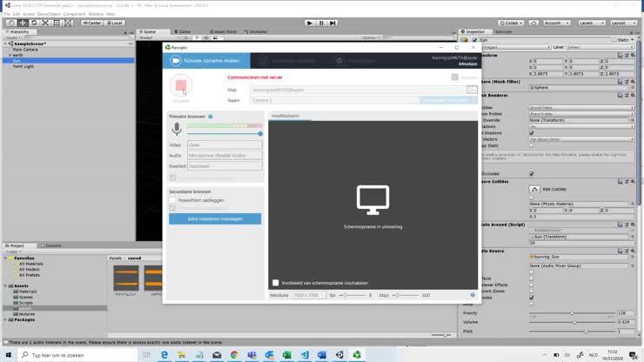Click the Panopto microphone icon
The image size is (644, 362).
point(177,129)
